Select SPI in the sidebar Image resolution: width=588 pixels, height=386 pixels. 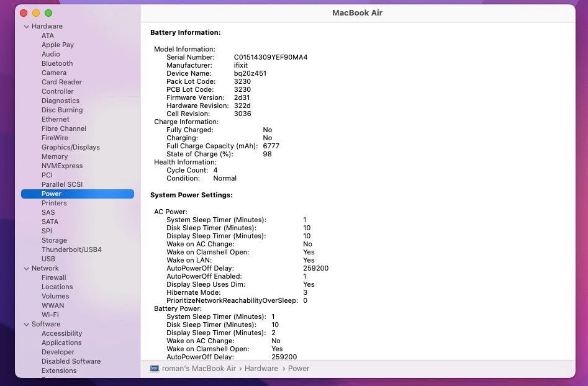point(47,231)
